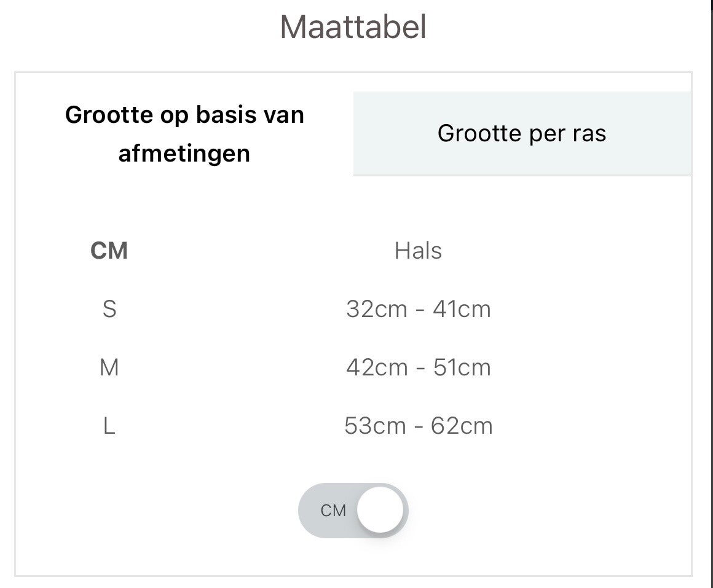The image size is (713, 588).
Task: Click the 62cm maximum for size L
Action: pos(462,426)
